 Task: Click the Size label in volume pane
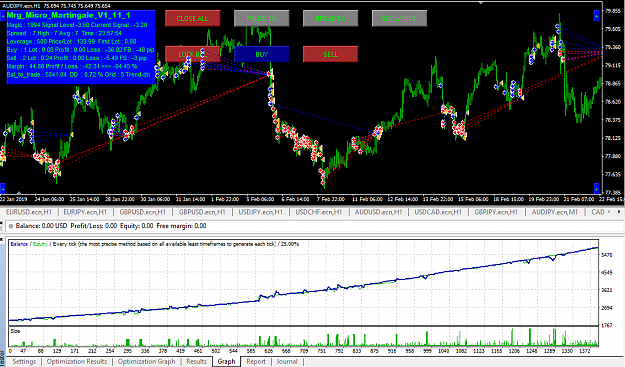15,331
